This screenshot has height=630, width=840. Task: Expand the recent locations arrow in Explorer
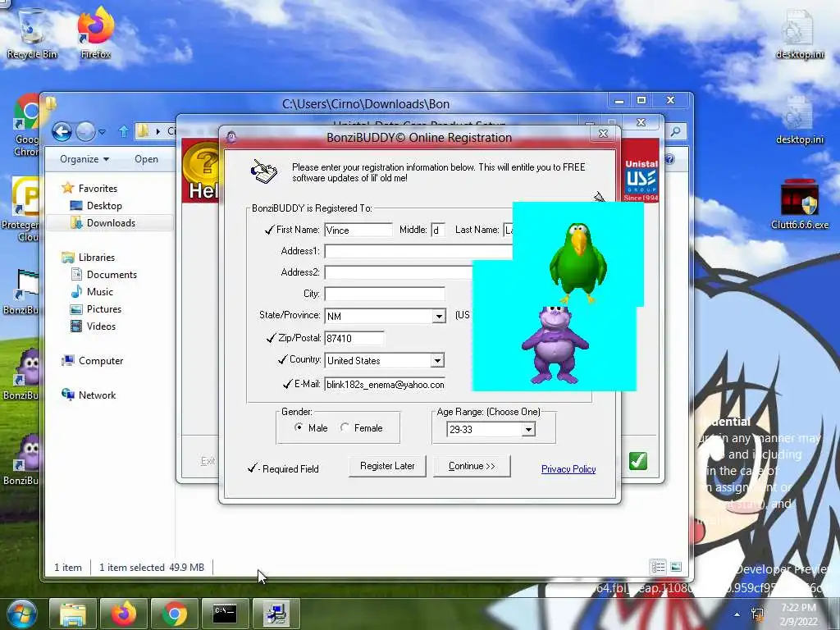click(102, 131)
